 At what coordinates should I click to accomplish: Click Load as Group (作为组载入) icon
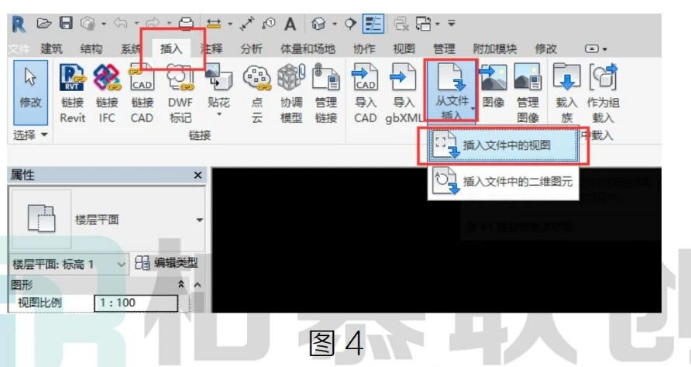point(603,94)
